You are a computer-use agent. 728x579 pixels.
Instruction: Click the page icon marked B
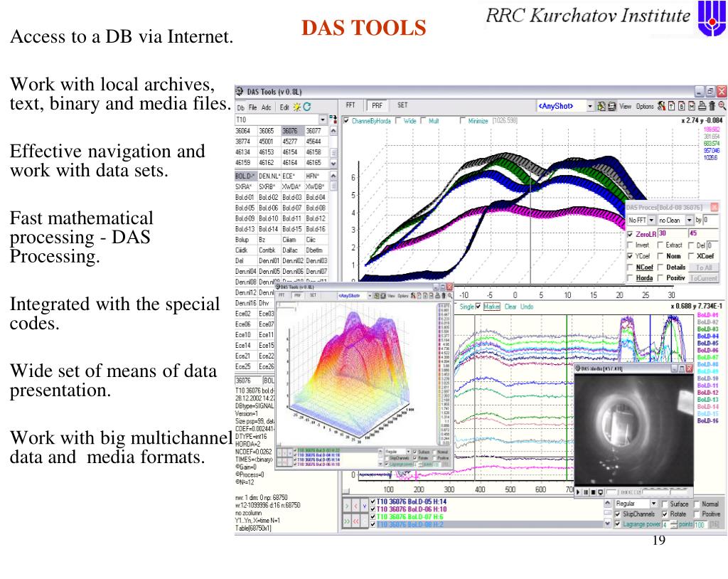click(x=682, y=107)
